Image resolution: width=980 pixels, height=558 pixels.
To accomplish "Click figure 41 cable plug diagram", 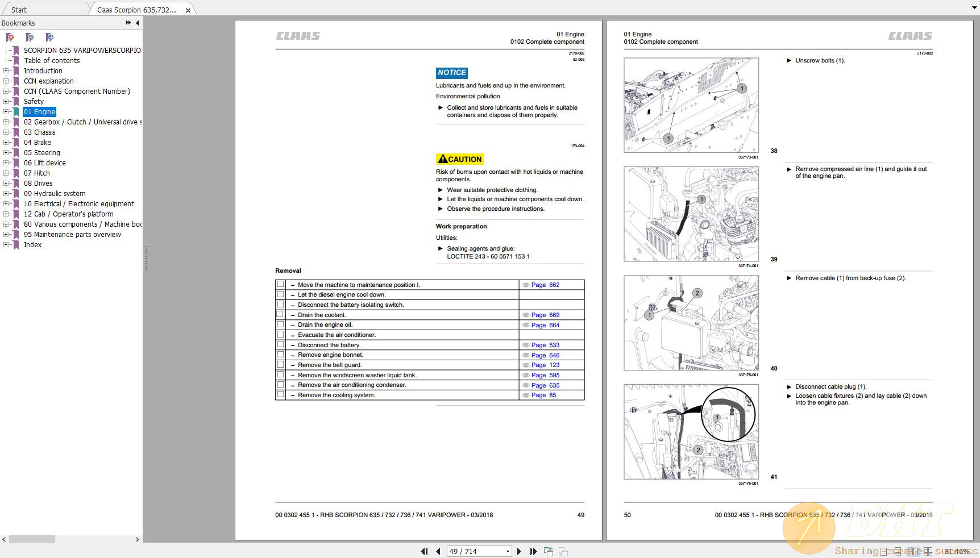I will click(x=691, y=432).
